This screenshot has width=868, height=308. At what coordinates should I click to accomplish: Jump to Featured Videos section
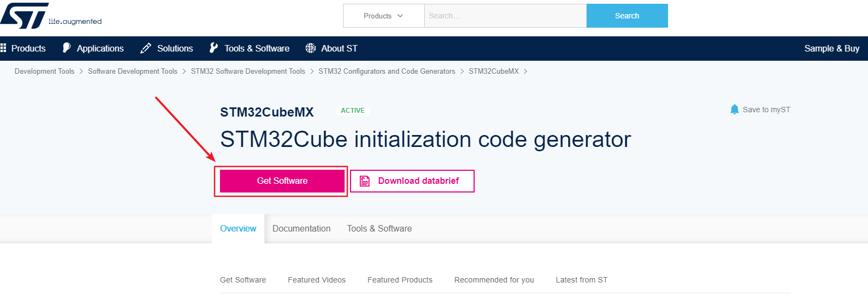click(316, 280)
